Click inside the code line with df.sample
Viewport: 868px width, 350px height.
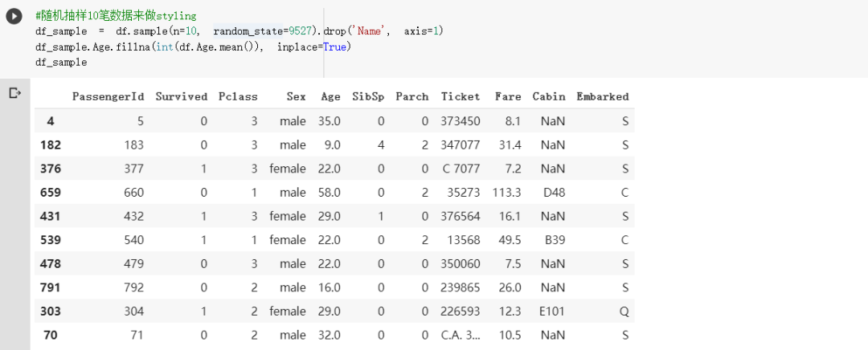tap(240, 31)
